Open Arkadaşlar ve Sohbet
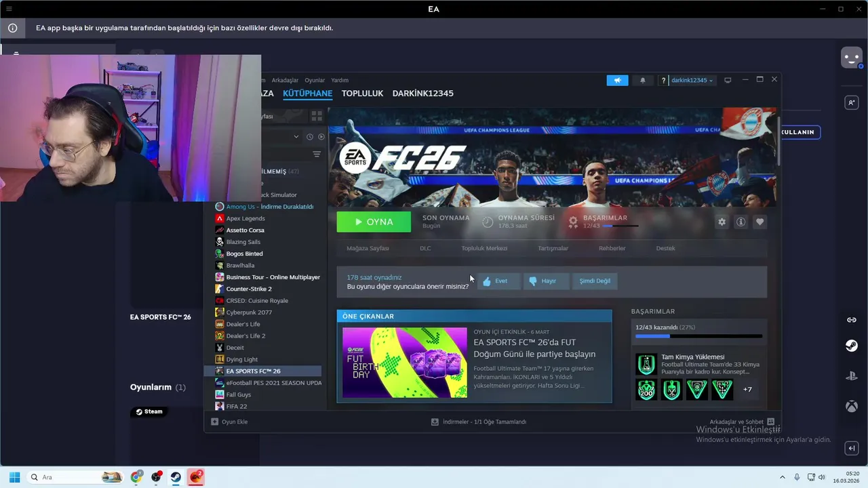The height and width of the screenshot is (488, 868). tap(742, 422)
